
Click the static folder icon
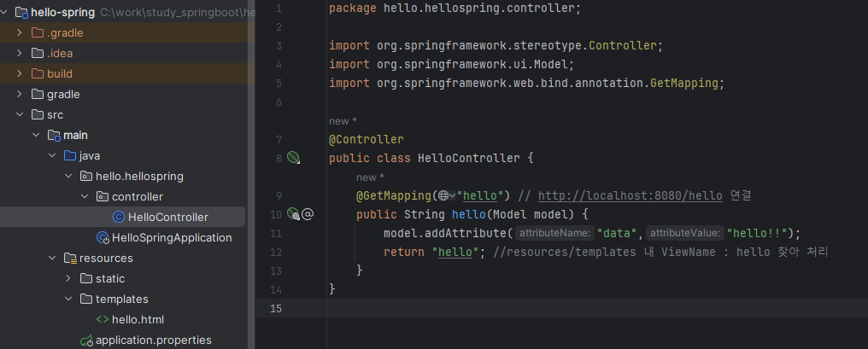85,278
